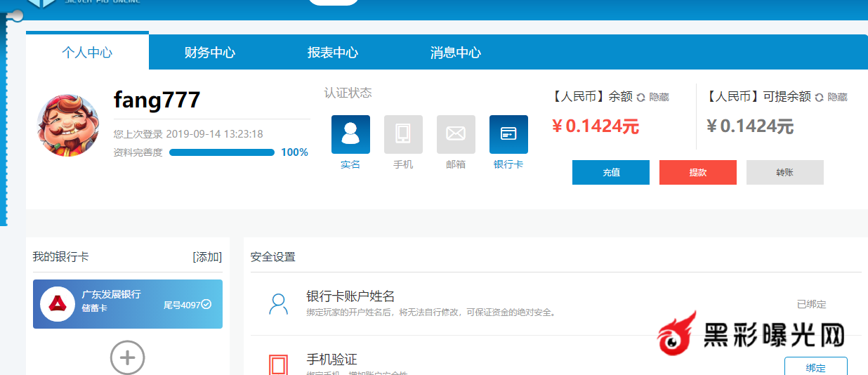The width and height of the screenshot is (868, 375).
Task: Refresh the 可提余额 withdrawable balance icon
Action: 818,98
